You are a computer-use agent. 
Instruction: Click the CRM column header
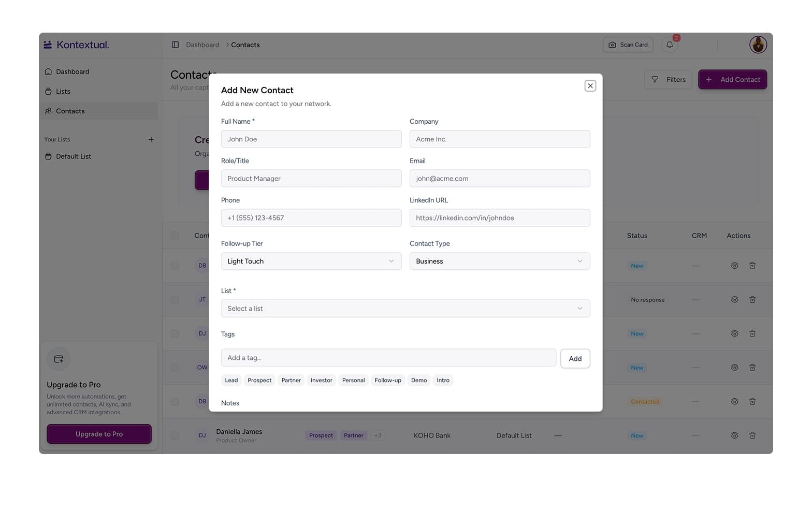[699, 236]
